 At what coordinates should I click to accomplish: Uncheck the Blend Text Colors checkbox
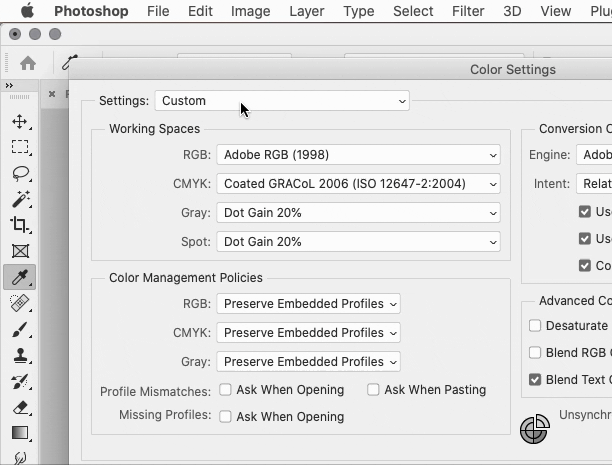(x=535, y=380)
